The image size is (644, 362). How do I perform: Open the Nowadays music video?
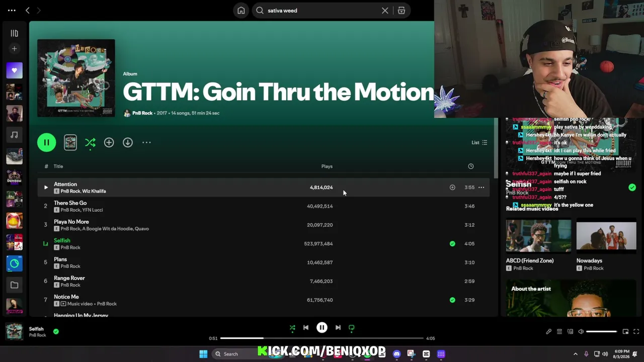pos(606,246)
